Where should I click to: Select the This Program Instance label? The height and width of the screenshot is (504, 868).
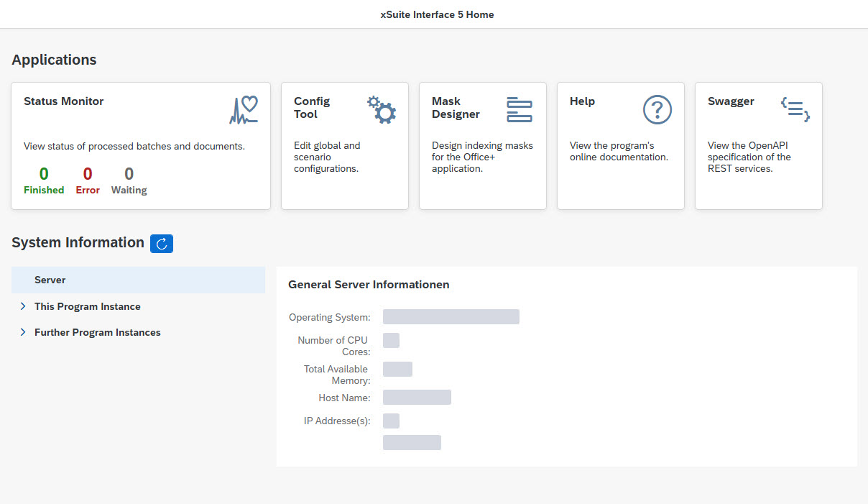coord(88,306)
